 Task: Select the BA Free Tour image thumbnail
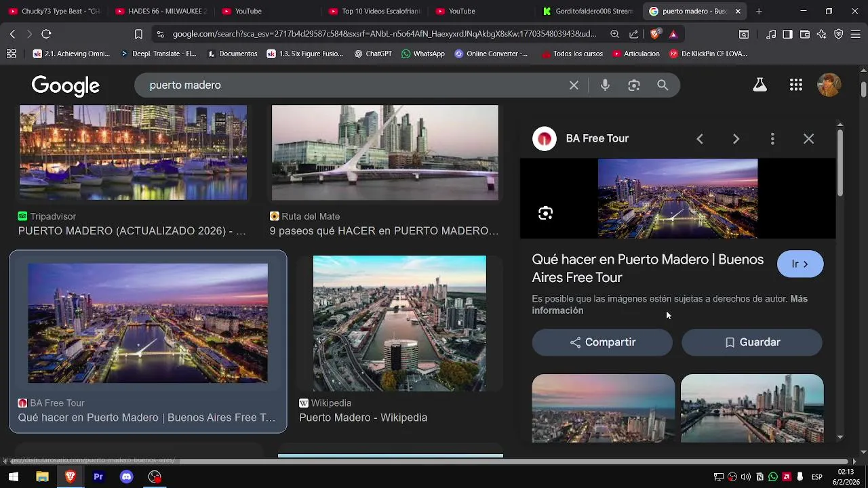point(148,323)
